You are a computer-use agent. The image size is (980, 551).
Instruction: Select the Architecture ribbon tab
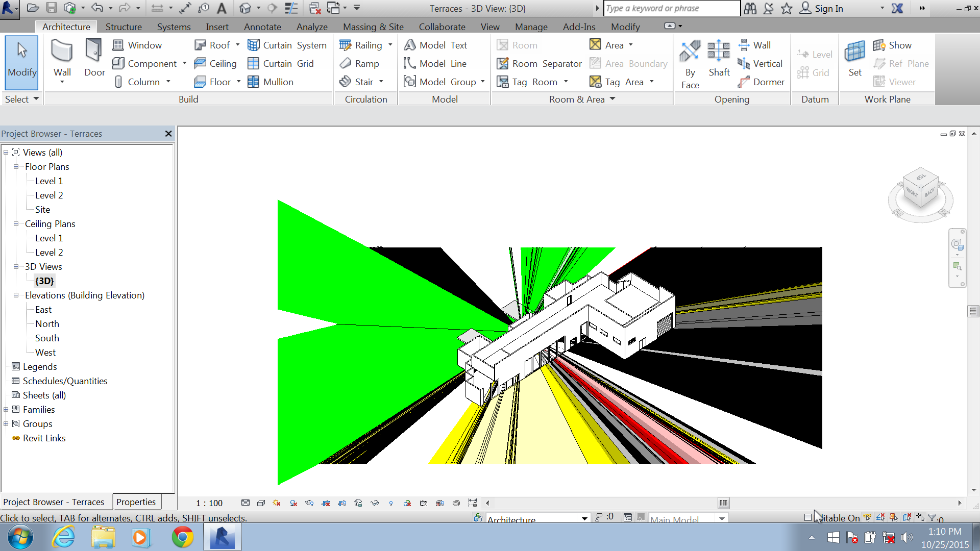coord(66,26)
